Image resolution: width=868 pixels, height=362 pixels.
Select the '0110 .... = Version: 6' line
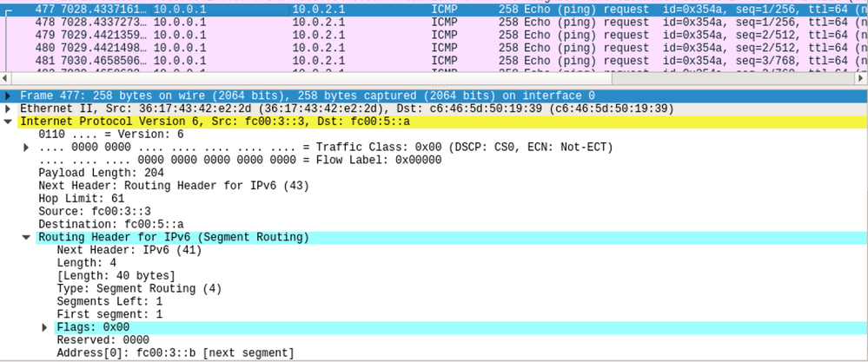click(x=111, y=135)
